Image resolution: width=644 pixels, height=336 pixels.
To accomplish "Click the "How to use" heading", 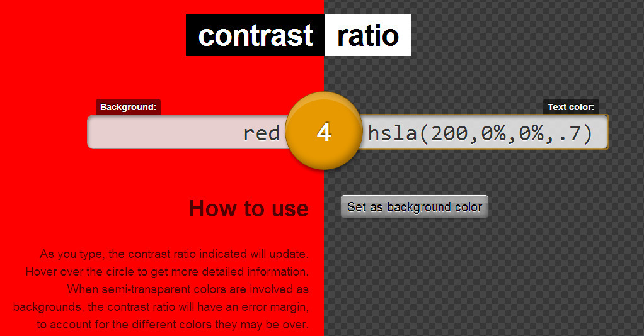I will [x=249, y=208].
